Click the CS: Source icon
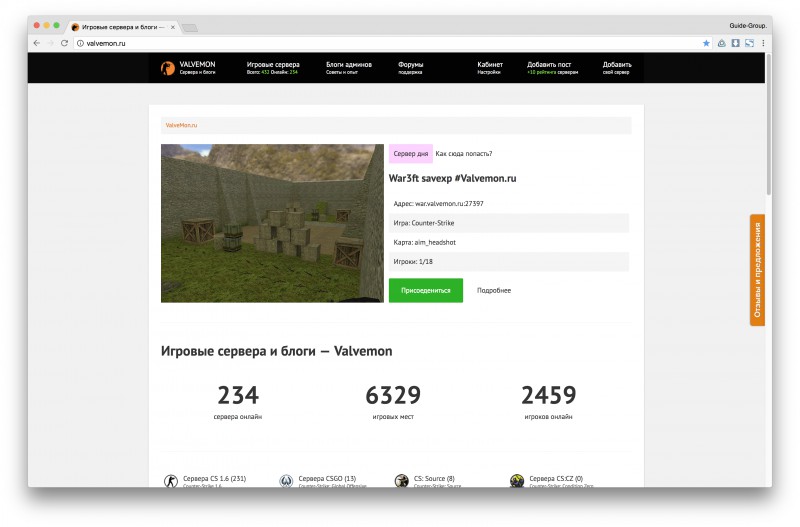This screenshot has width=800, height=527. point(402,481)
